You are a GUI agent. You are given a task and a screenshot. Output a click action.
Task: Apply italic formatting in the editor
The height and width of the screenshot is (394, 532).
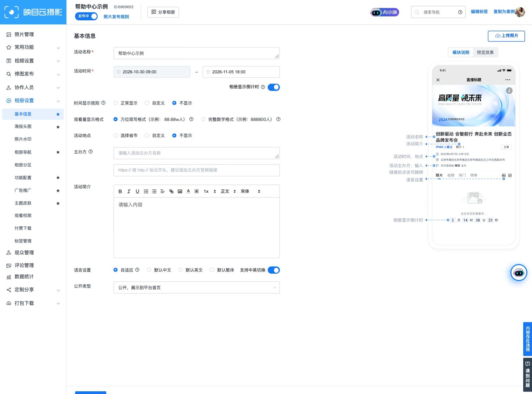coord(129,191)
